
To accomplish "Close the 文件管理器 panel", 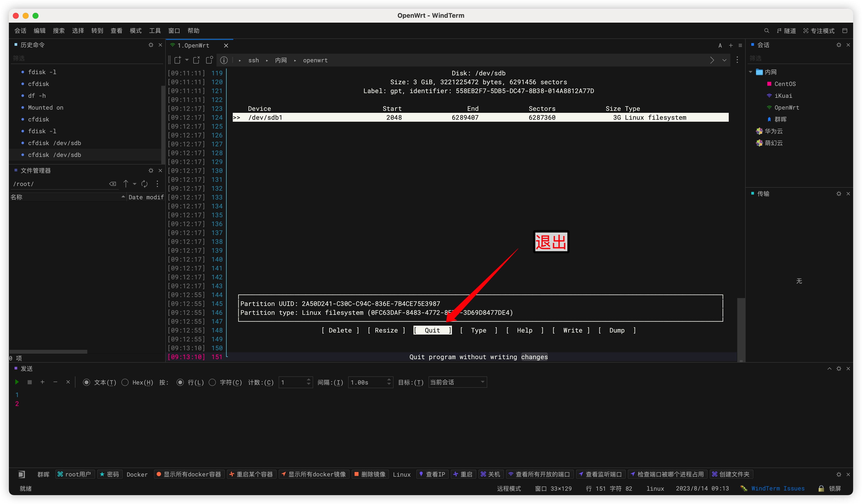I will tap(161, 170).
